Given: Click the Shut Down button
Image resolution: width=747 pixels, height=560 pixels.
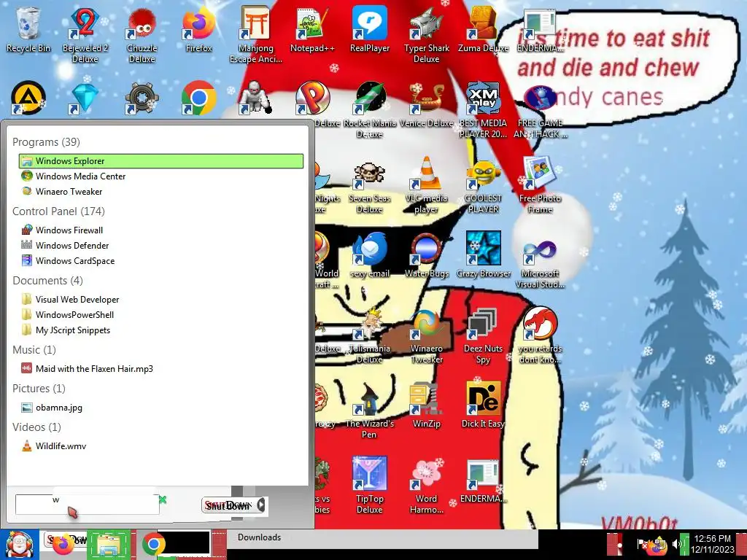Looking at the screenshot, I should pos(228,505).
